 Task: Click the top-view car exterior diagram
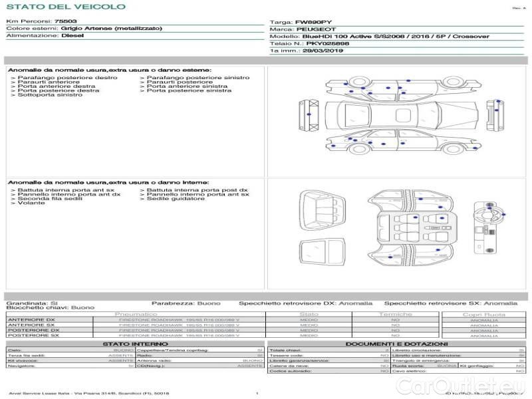click(x=402, y=115)
